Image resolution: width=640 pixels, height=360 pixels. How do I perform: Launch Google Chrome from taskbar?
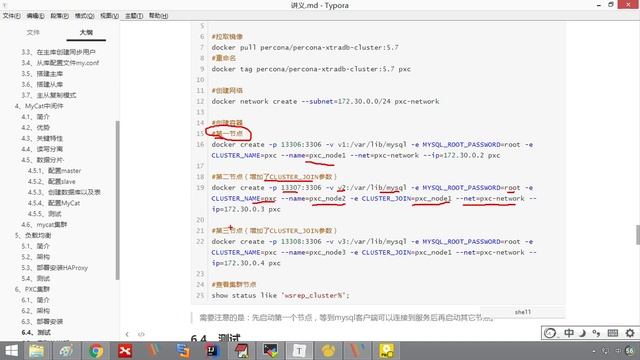point(96,351)
